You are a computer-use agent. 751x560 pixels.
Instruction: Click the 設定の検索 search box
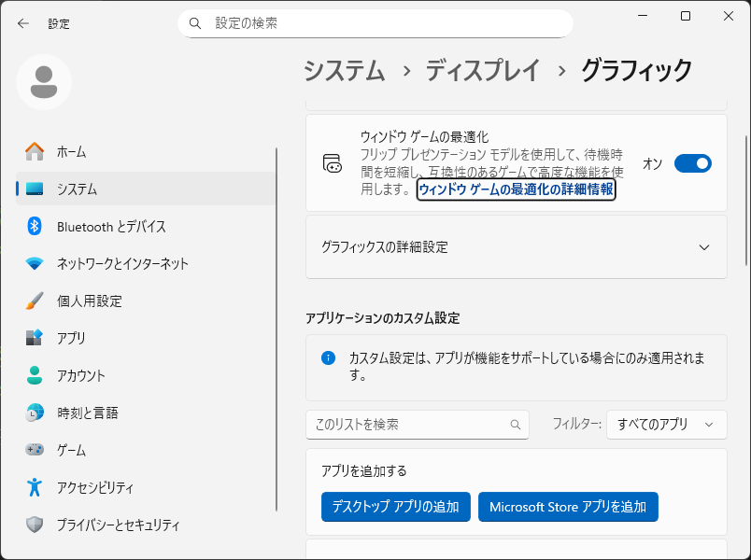(375, 23)
